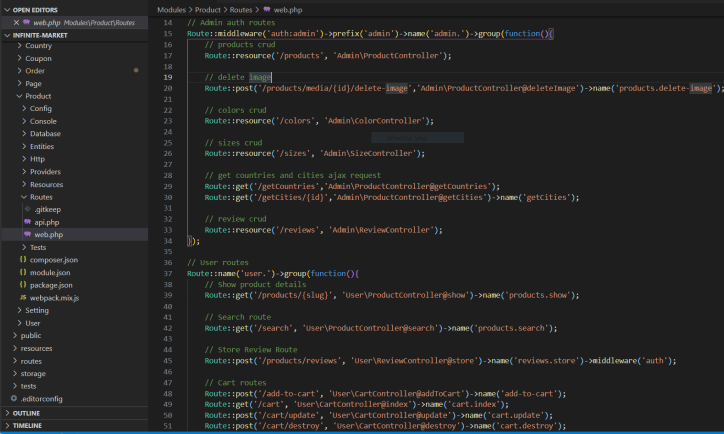Expand the Resources folder under Product

pos(24,184)
